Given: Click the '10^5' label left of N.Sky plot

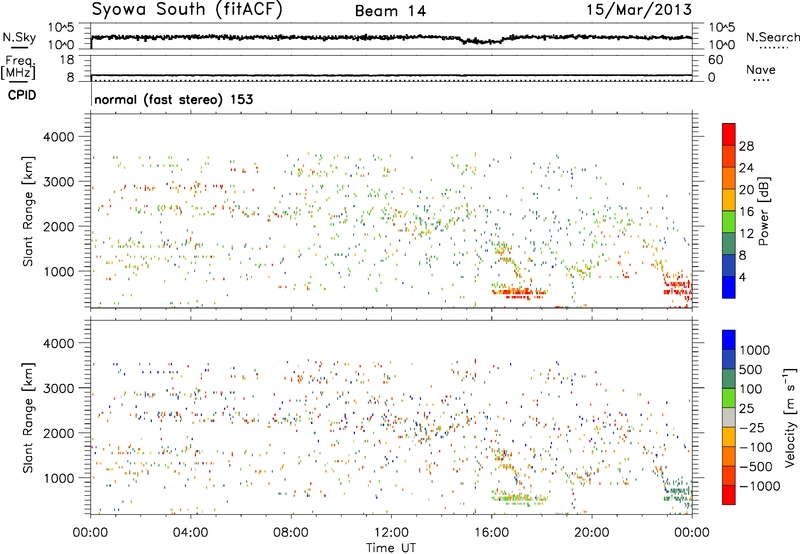Looking at the screenshot, I should click(61, 28).
